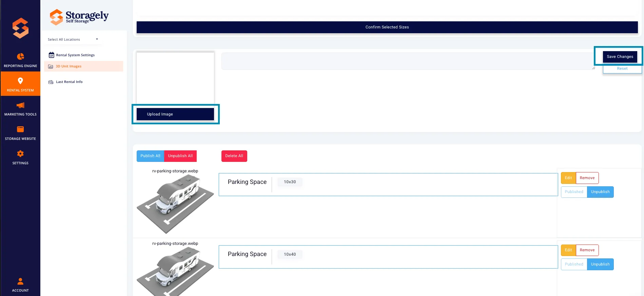This screenshot has height=296, width=644.
Task: Click the description text area
Action: pyautogui.click(x=408, y=61)
